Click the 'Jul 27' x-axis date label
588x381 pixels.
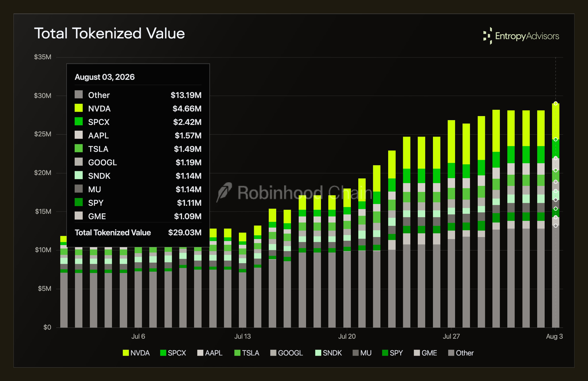[451, 336]
